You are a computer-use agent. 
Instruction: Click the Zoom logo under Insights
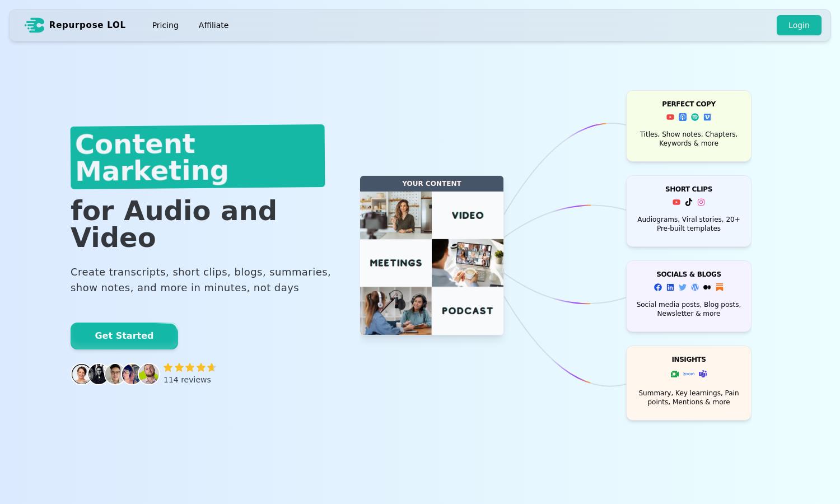point(689,374)
